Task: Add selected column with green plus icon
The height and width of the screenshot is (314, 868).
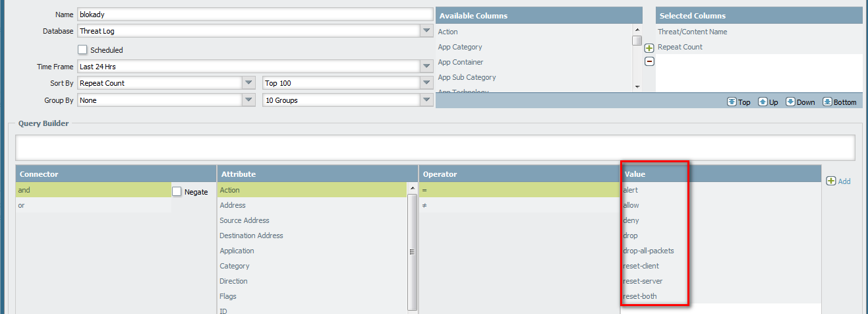Action: click(649, 48)
